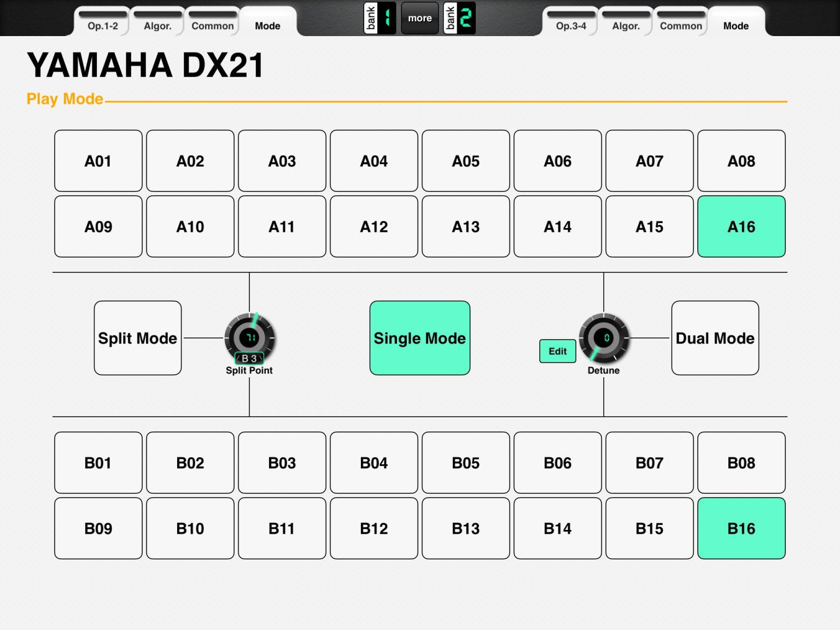Choose voice B15
This screenshot has height=630, width=840.
(650, 528)
